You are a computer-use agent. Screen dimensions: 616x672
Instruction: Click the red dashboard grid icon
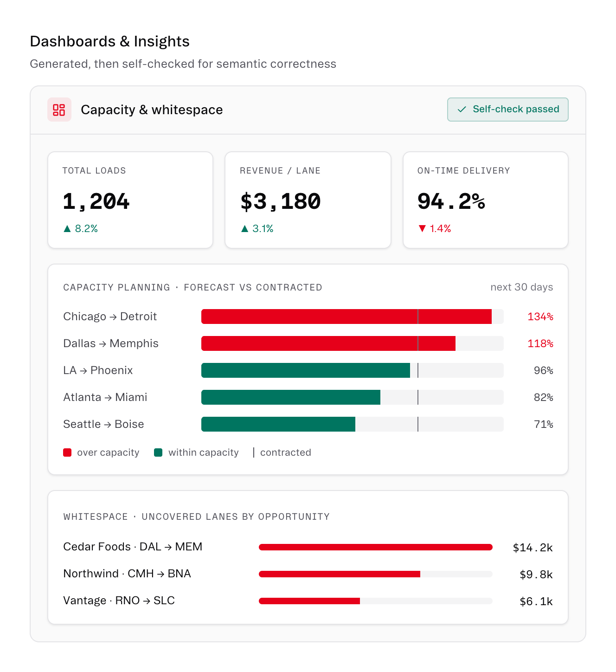click(59, 110)
